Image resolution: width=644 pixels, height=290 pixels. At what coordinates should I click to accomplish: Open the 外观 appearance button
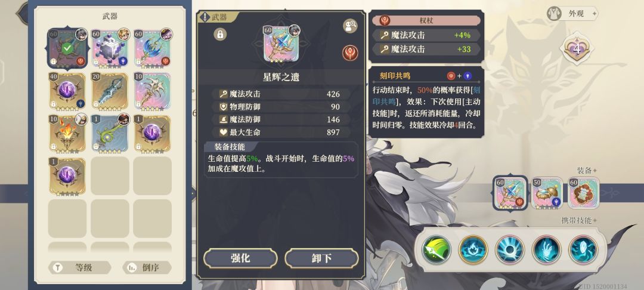572,14
